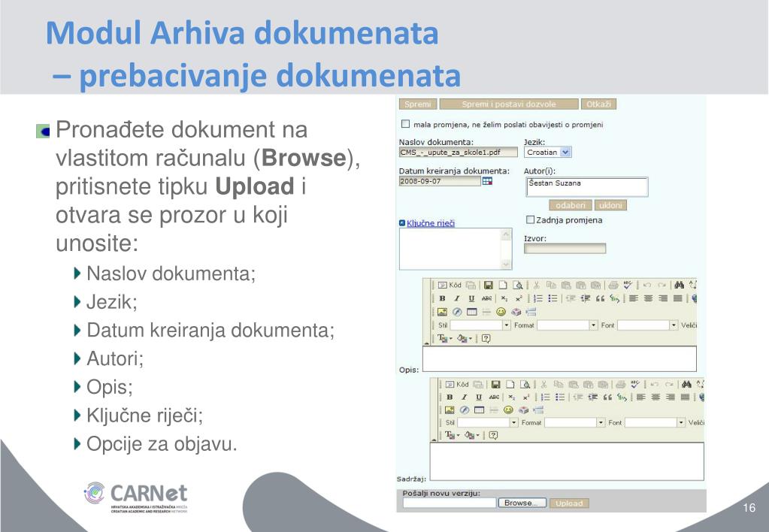769x532 pixels.
Task: Insert Flash icon in Opis editor
Action: (457, 312)
